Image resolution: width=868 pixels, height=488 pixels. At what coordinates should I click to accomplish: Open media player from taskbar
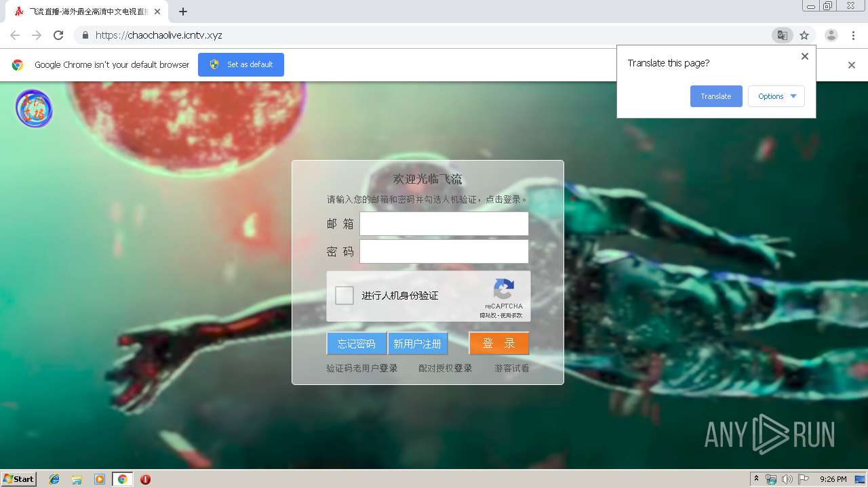tap(100, 479)
